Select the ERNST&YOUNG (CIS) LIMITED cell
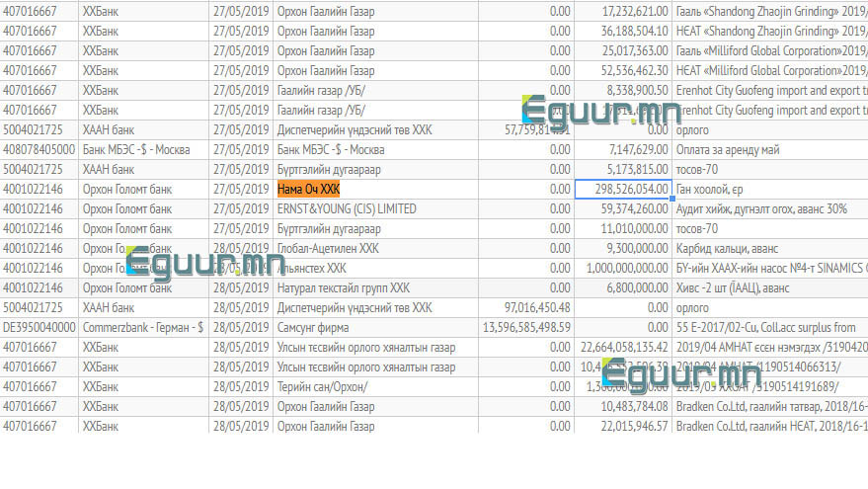The height and width of the screenshot is (489, 868). tap(348, 208)
